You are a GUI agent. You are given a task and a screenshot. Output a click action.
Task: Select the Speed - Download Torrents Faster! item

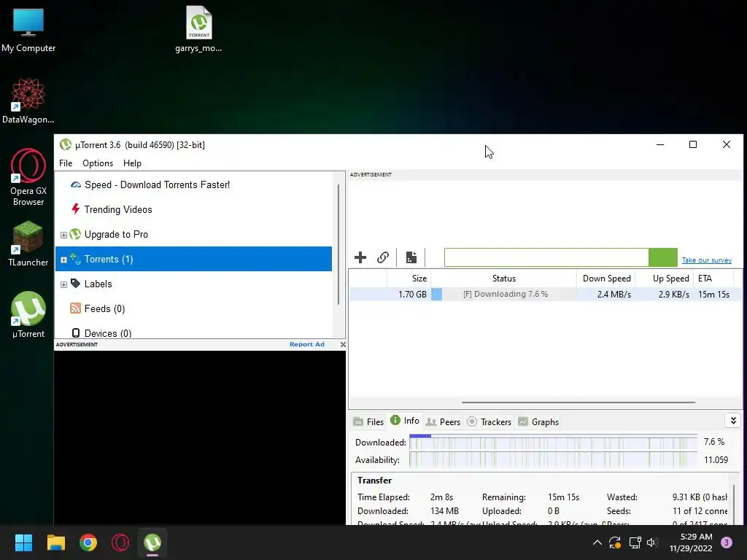pos(193,184)
